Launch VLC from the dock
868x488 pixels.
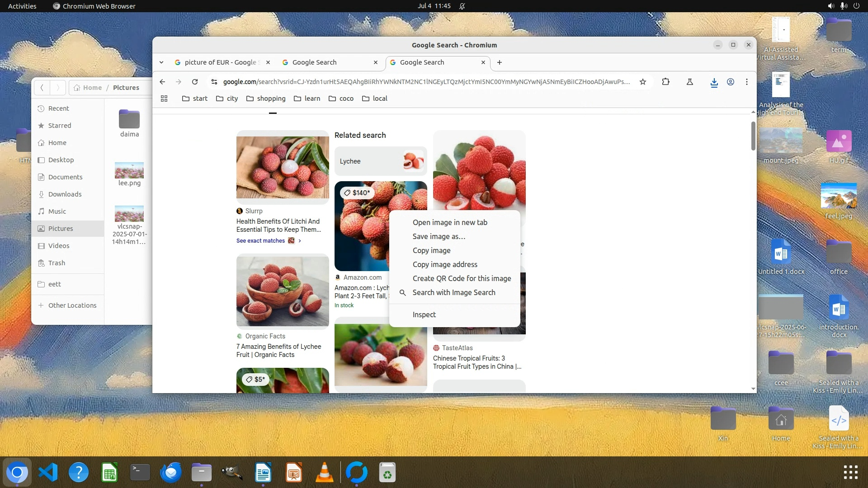324,473
